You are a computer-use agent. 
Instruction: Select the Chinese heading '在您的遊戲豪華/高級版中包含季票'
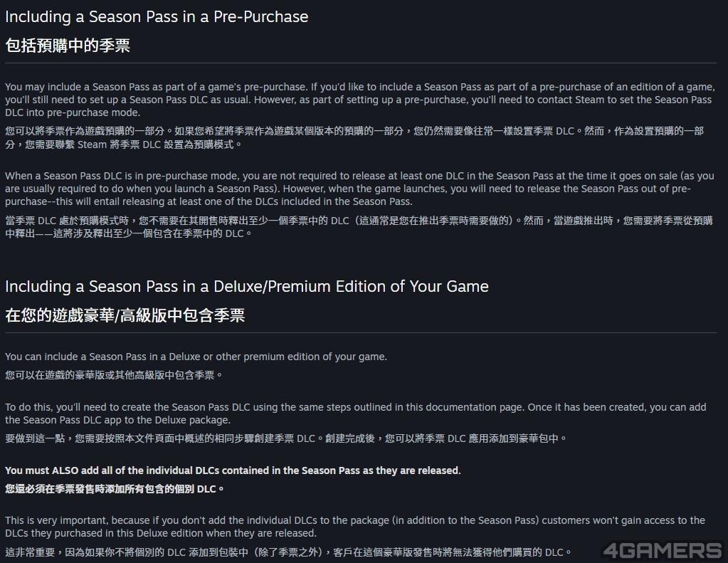click(125, 315)
